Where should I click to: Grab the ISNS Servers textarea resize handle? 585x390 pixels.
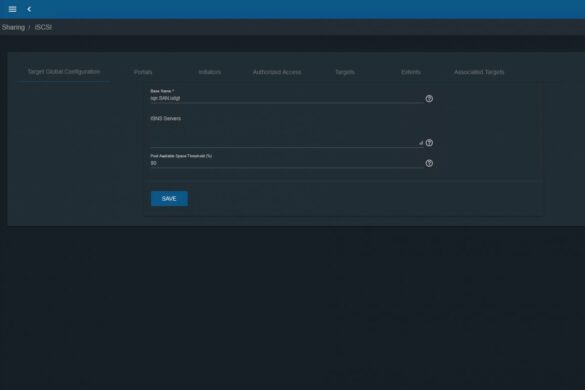tap(421, 143)
